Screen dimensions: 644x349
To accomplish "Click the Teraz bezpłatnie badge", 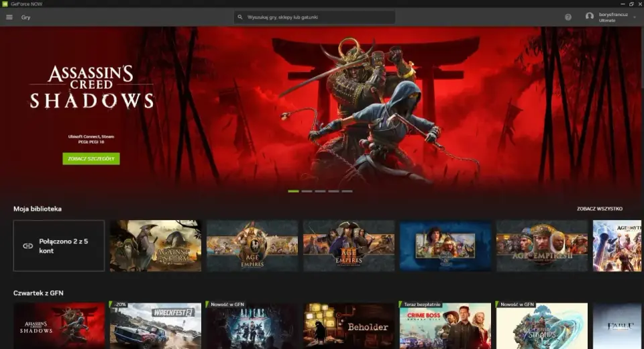I will coord(421,305).
